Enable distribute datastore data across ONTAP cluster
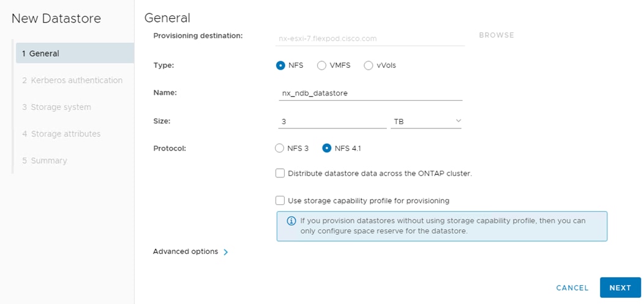This screenshot has height=304, width=644. point(280,173)
